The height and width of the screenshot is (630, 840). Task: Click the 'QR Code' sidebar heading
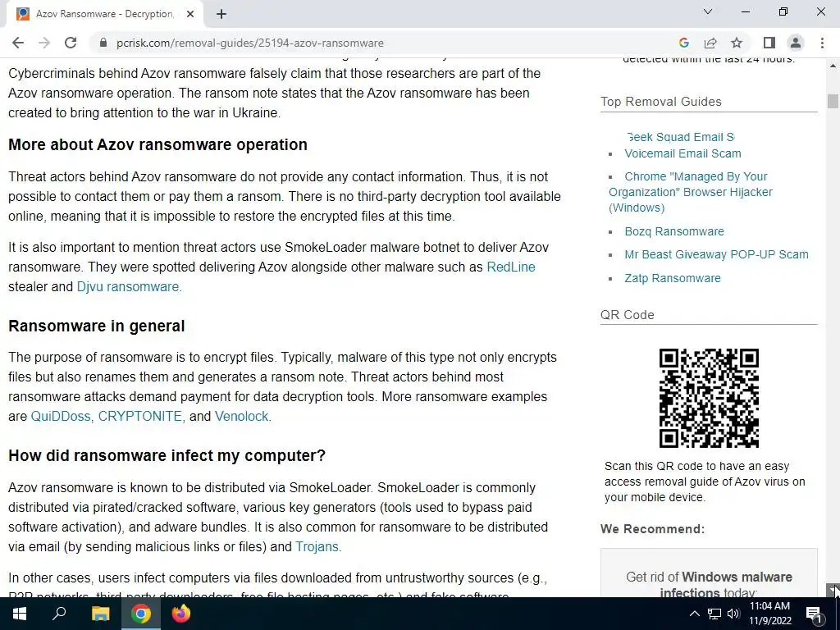(628, 315)
